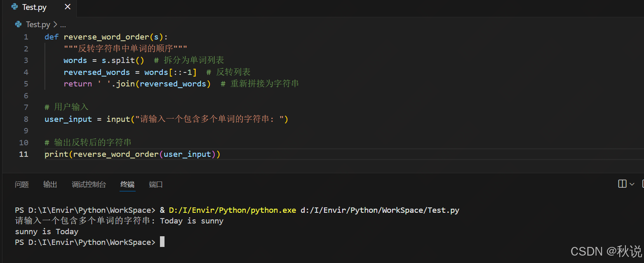The width and height of the screenshot is (644, 263).
Task: Click the terminal cursor at last prompt
Action: 162,242
